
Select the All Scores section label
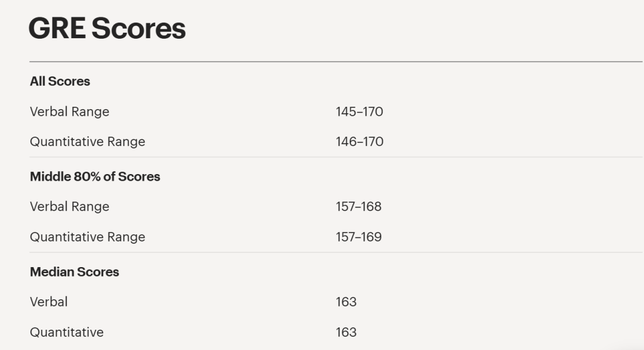click(x=60, y=82)
